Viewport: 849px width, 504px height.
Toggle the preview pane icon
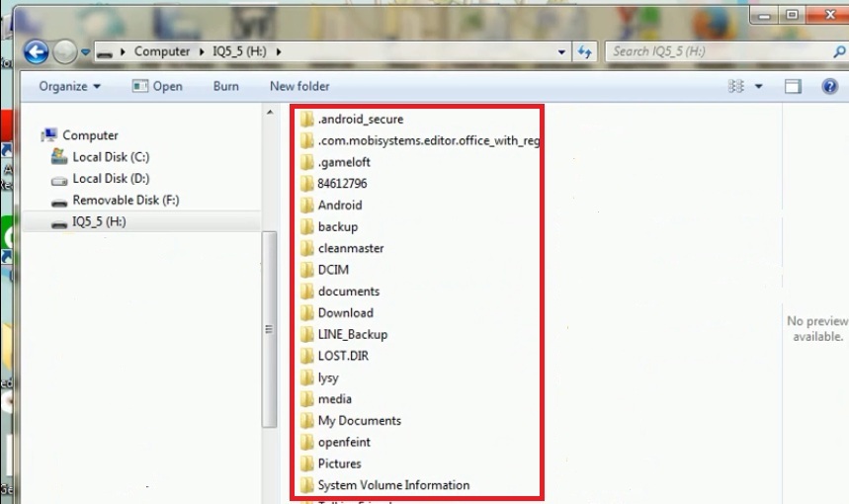[793, 86]
